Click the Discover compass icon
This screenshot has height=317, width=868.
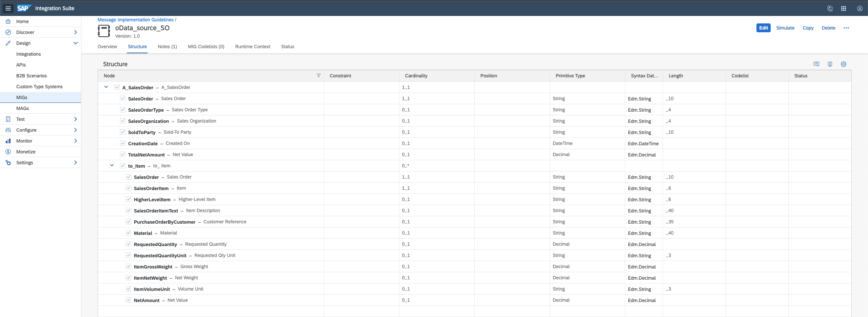[8, 32]
